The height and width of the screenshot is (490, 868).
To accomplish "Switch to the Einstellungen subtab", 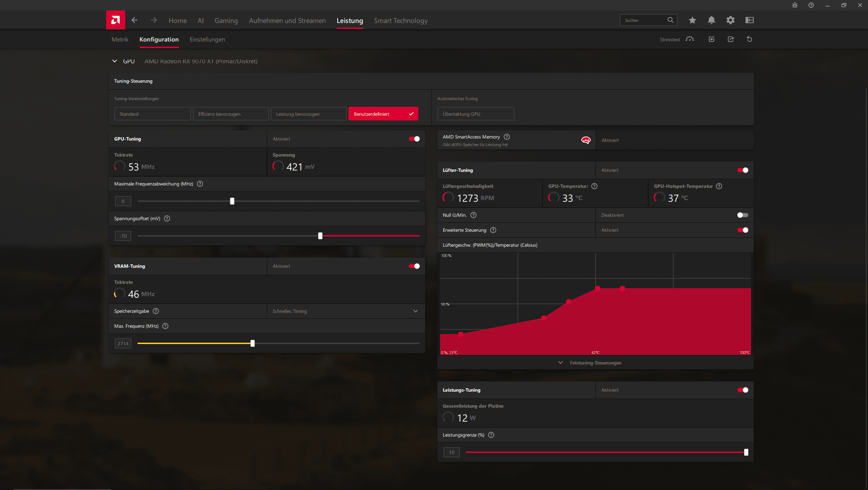I will point(207,39).
